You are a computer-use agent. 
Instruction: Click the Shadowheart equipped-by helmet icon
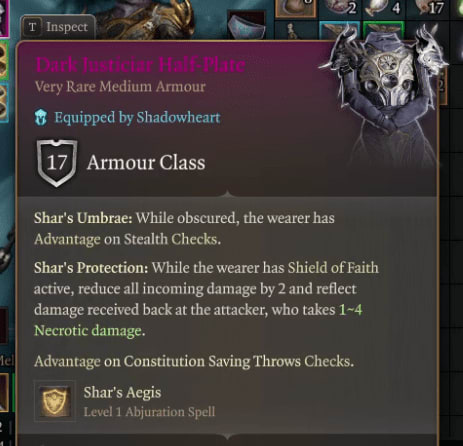click(x=41, y=117)
